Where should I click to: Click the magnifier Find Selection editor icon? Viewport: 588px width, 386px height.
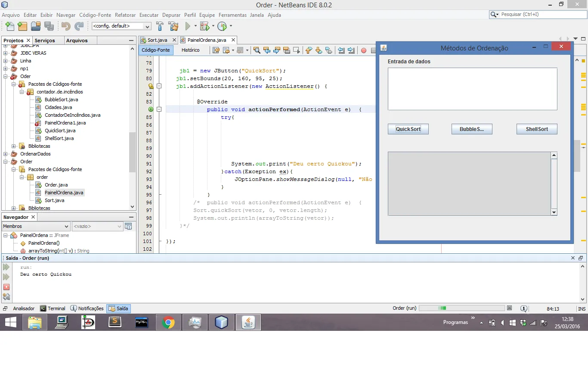[257, 50]
